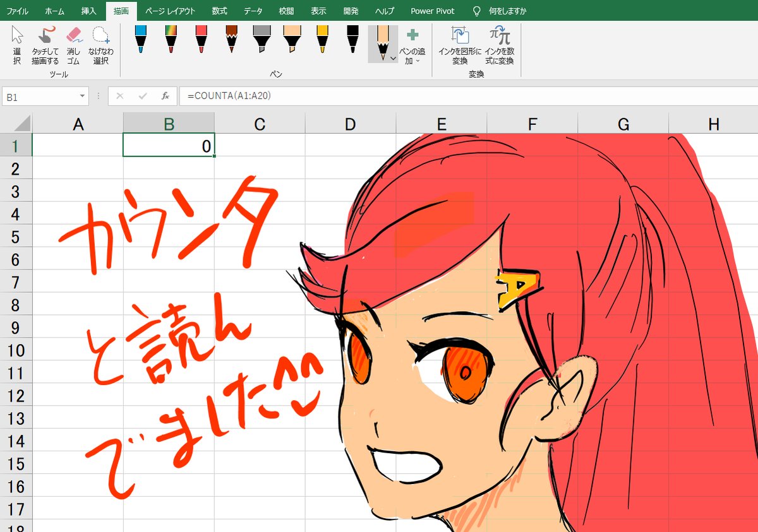Image resolution: width=758 pixels, height=532 pixels.
Task: Click cell C1
Action: pyautogui.click(x=260, y=145)
